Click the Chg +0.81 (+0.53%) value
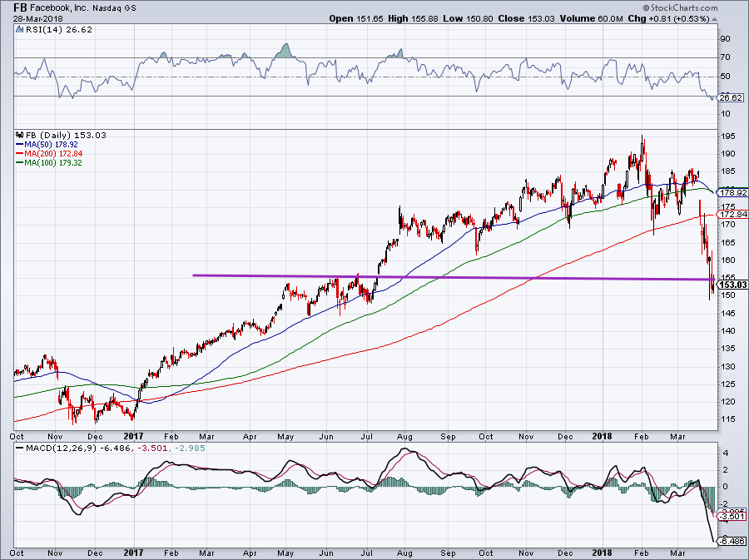 pyautogui.click(x=668, y=19)
